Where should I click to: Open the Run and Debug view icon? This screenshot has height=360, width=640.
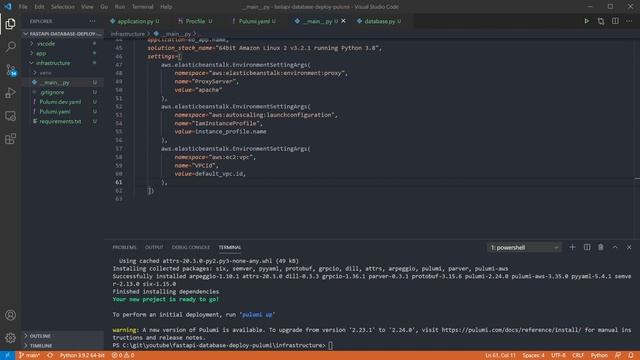[x=10, y=93]
